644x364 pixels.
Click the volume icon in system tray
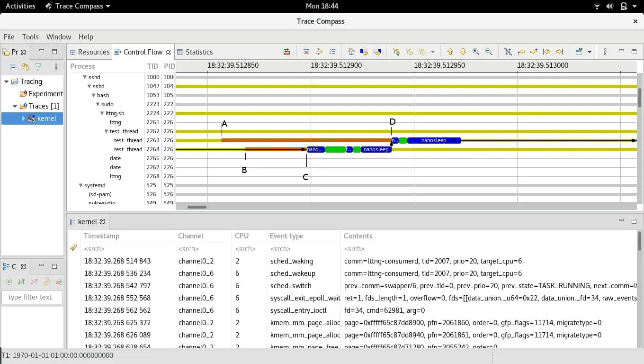(x=610, y=6)
